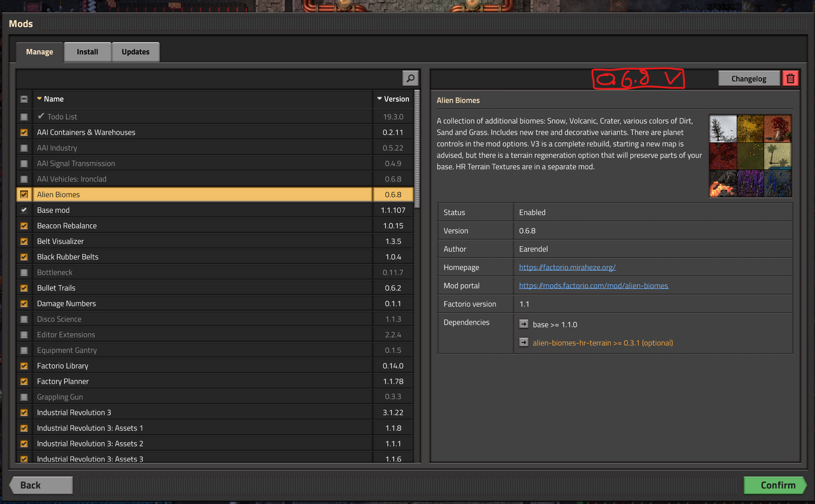The width and height of the screenshot is (815, 504).
Task: Click the green Confirm button
Action: (x=775, y=485)
